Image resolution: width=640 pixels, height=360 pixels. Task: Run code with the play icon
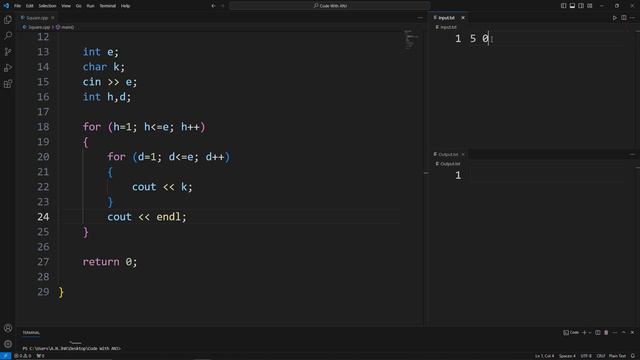tap(615, 18)
